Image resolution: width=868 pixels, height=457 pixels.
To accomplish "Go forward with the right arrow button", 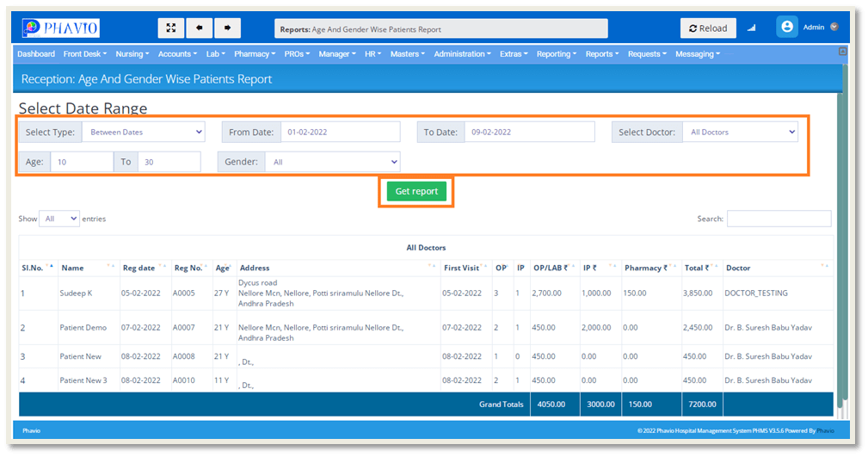I will point(227,28).
